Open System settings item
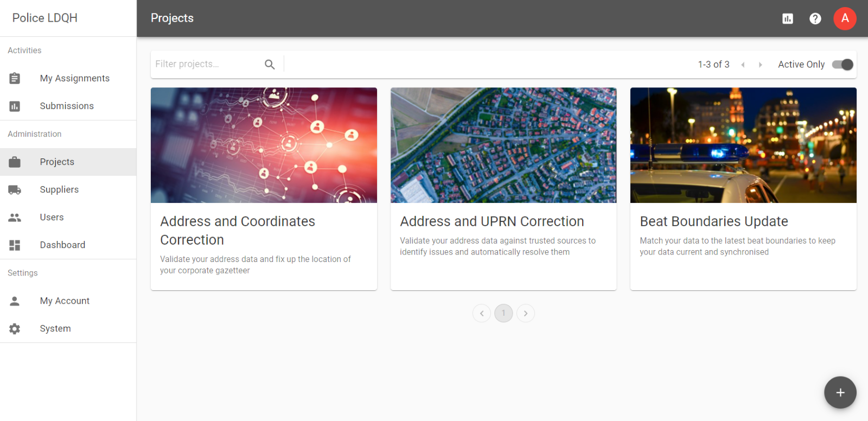 68,329
